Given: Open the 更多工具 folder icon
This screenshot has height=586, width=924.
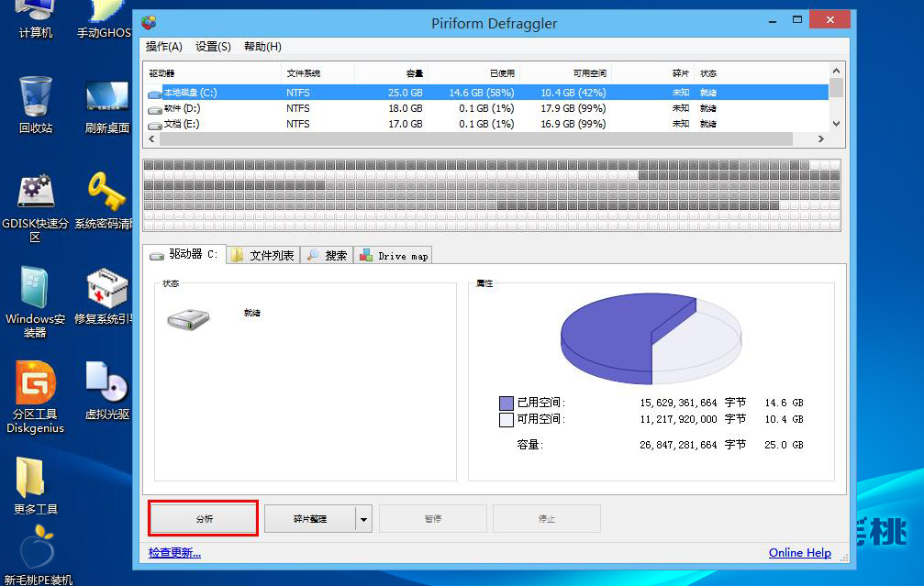Looking at the screenshot, I should (x=36, y=486).
